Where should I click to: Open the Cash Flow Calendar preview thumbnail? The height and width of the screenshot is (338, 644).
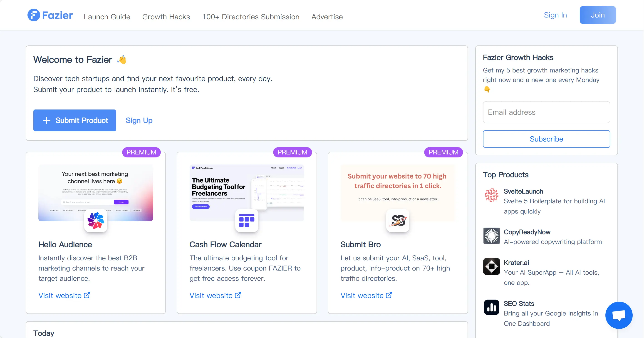pos(247,192)
